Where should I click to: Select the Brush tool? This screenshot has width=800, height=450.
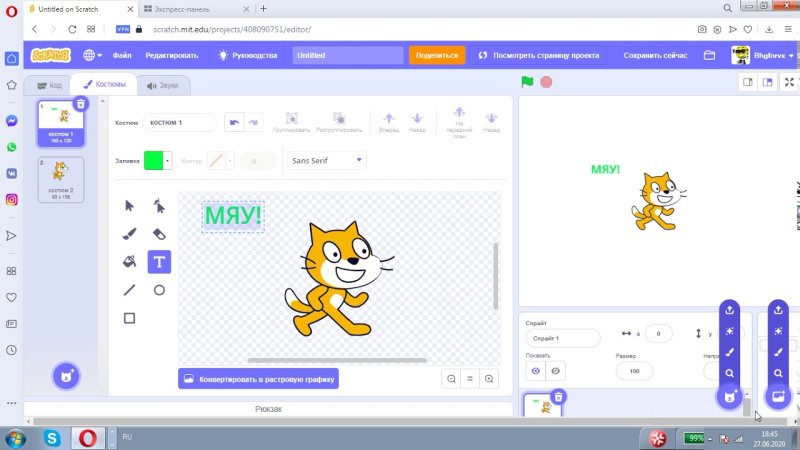pos(129,234)
